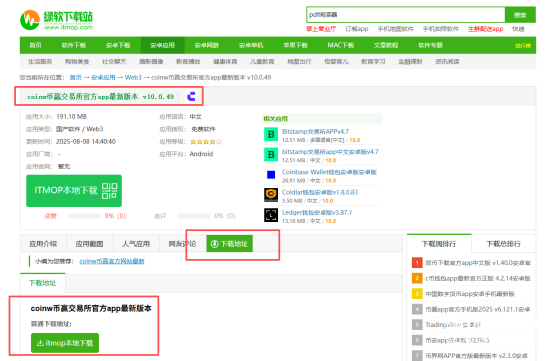Switch to the 人气应用 tab
The width and height of the screenshot is (553, 361).
pyautogui.click(x=136, y=244)
